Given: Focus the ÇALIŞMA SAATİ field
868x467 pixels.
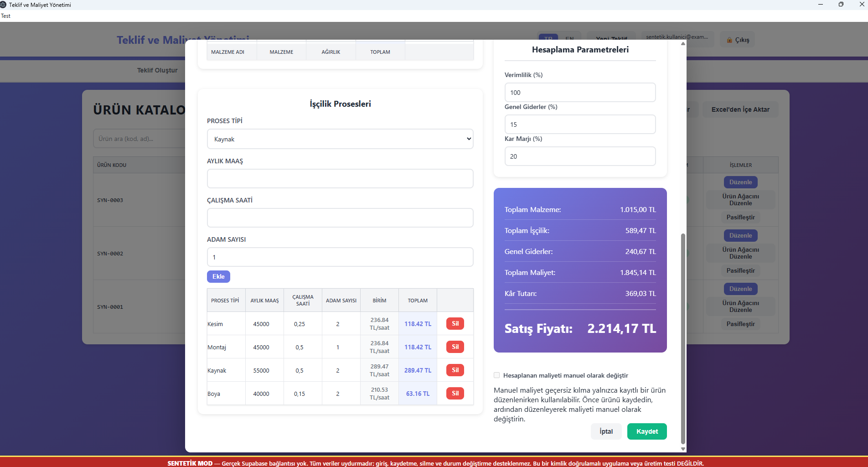Looking at the screenshot, I should pyautogui.click(x=340, y=218).
